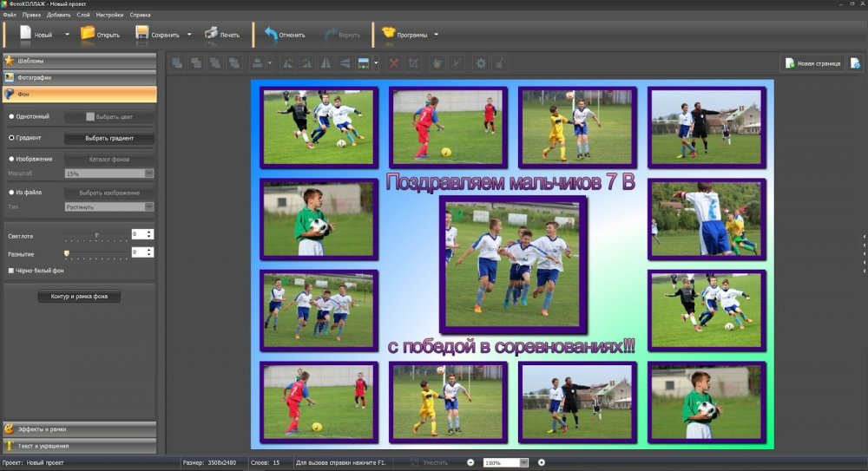Select the crop tool icon

[x=413, y=63]
